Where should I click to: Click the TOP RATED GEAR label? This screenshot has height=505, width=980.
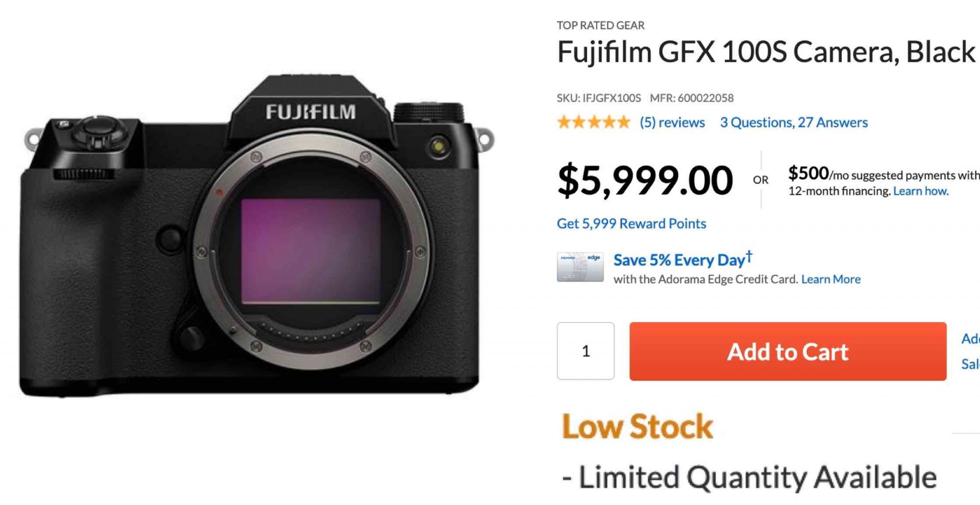pos(601,25)
